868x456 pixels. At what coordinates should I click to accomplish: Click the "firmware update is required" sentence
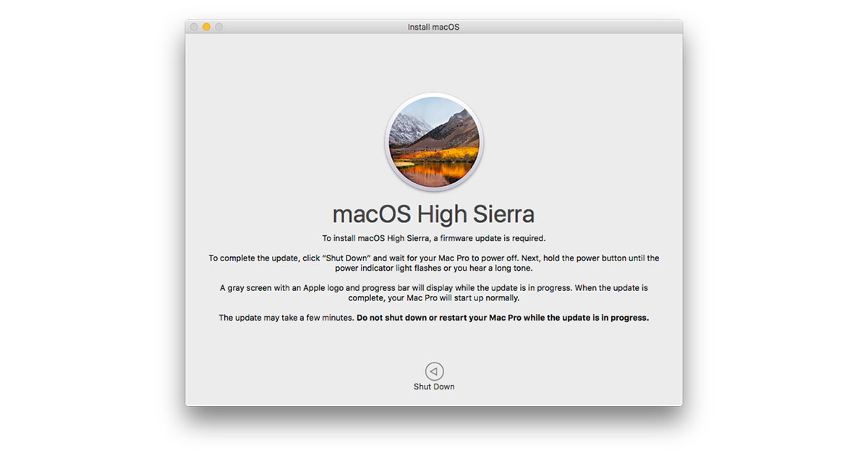coord(434,237)
